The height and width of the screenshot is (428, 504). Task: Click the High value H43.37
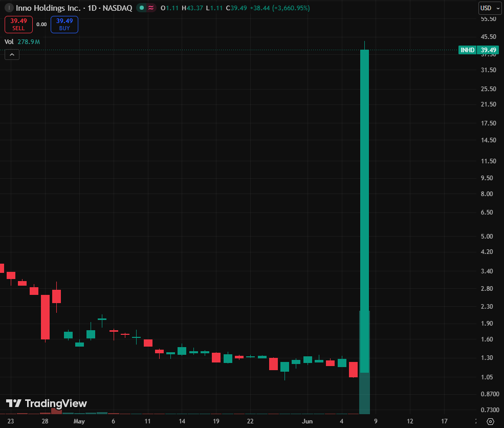pos(192,8)
